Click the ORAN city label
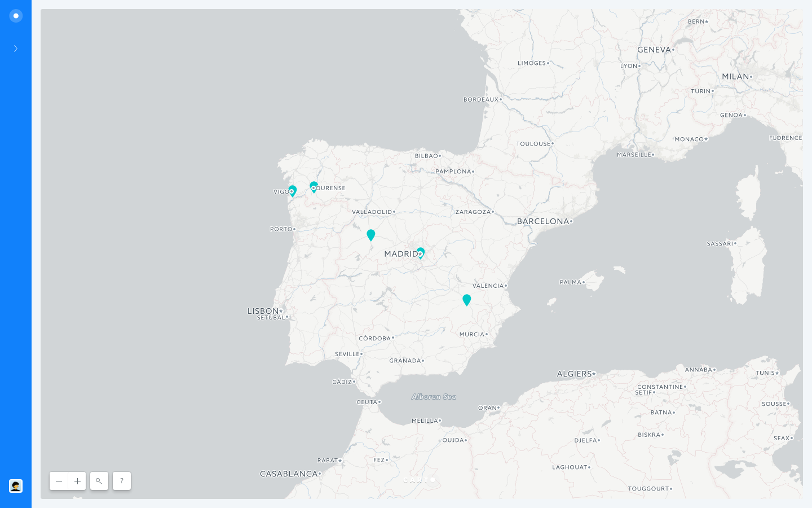This screenshot has height=508, width=812. (x=488, y=408)
